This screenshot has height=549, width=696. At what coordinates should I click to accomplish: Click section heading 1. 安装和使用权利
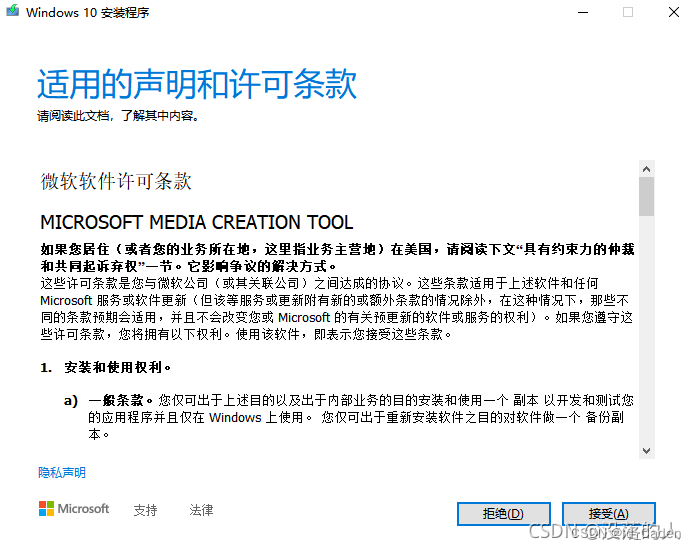coord(106,367)
